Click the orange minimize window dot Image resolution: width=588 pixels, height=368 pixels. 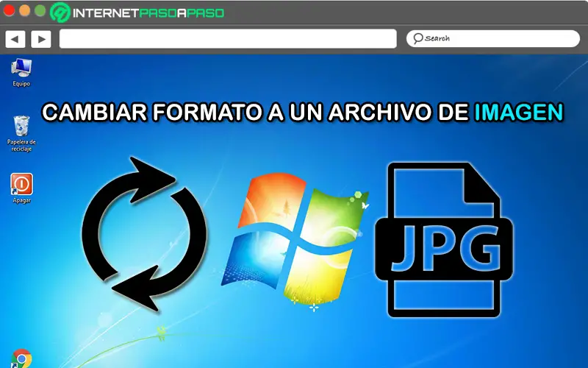point(24,10)
